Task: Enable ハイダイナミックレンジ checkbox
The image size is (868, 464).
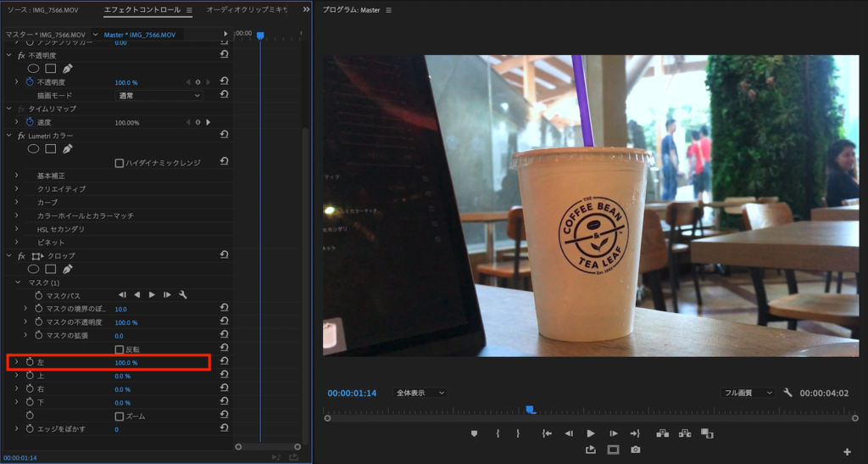Action: (x=119, y=162)
